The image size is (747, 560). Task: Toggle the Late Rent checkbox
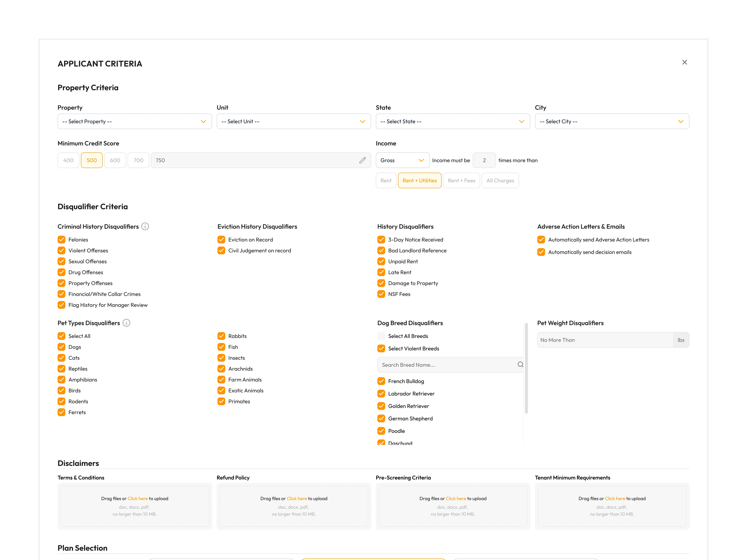[381, 272]
